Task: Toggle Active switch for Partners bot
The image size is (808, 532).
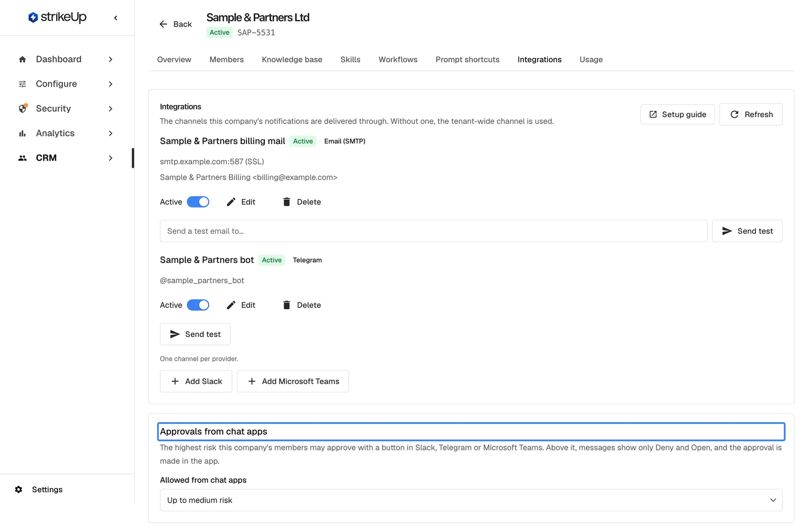Action: (x=198, y=305)
